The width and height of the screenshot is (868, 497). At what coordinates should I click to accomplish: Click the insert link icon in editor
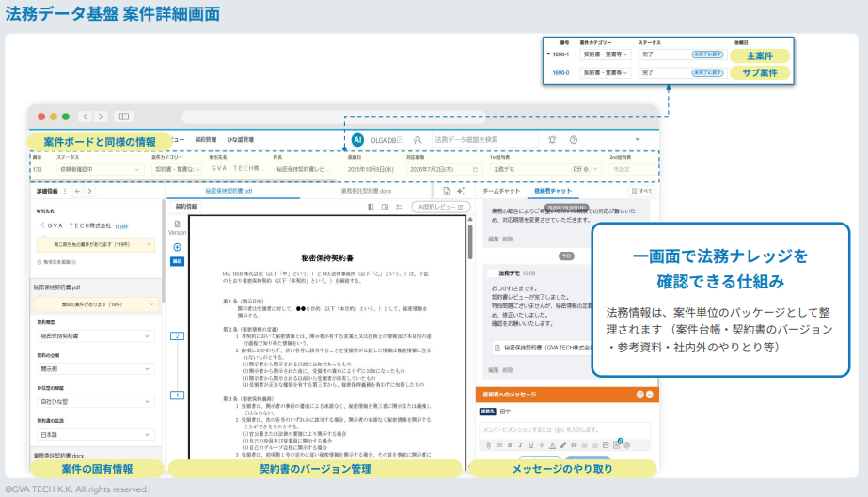(x=498, y=445)
